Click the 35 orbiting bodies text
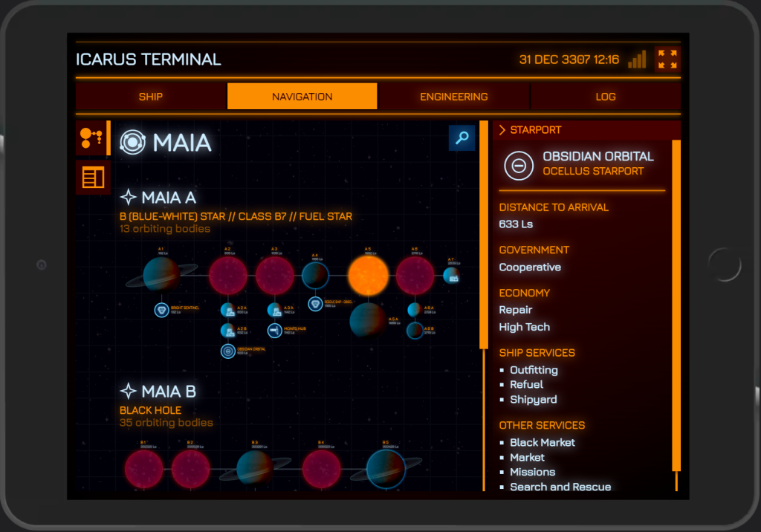Image resolution: width=761 pixels, height=532 pixels. tap(166, 423)
